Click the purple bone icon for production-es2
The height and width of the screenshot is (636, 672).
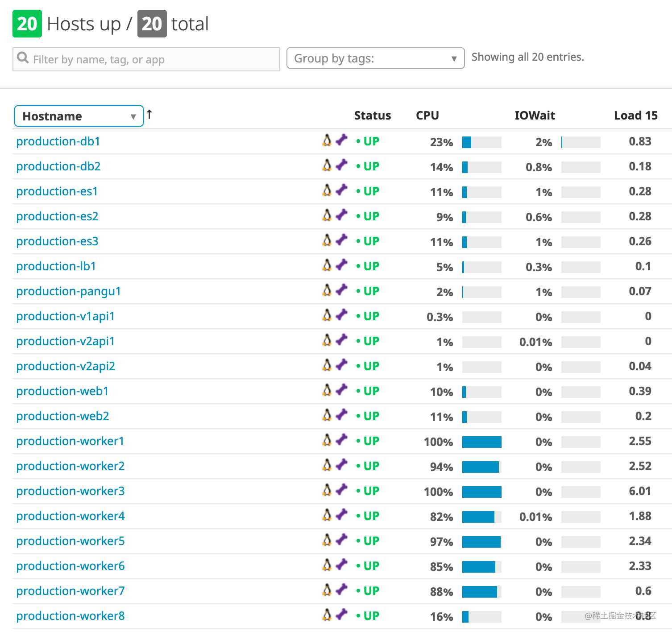341,215
